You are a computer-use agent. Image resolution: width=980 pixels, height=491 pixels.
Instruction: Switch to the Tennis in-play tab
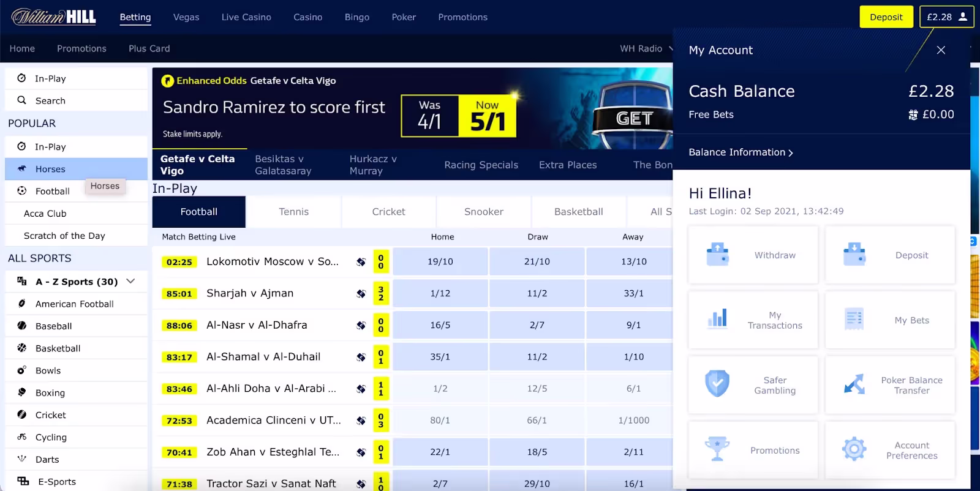[x=293, y=212]
